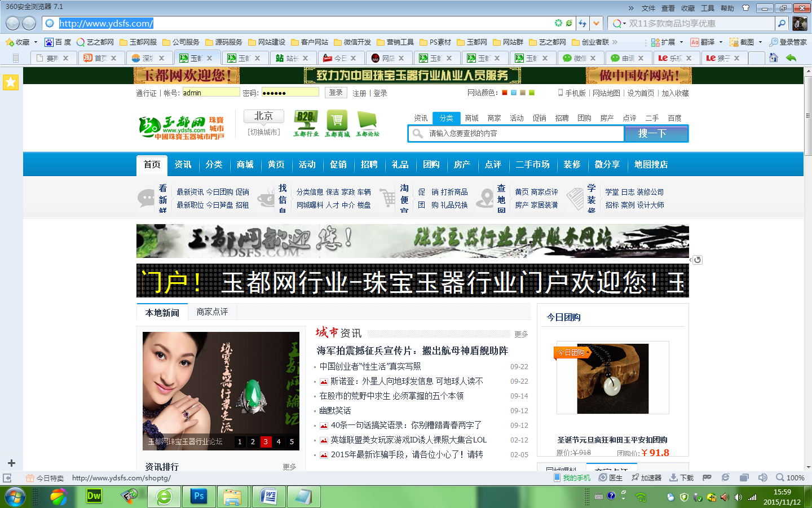Screen dimensions: 812x508
Task: Expand the 截图 screenshot dropdown
Action: coord(760,42)
